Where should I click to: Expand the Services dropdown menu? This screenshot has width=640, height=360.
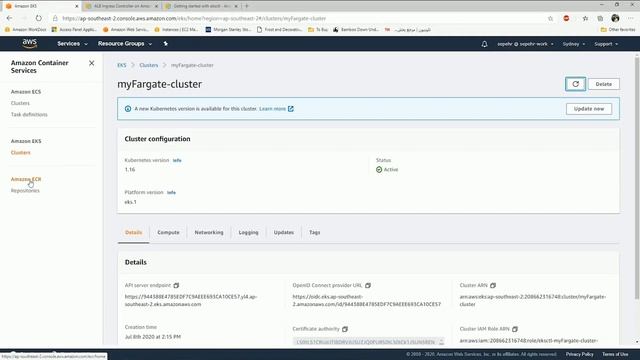point(72,44)
